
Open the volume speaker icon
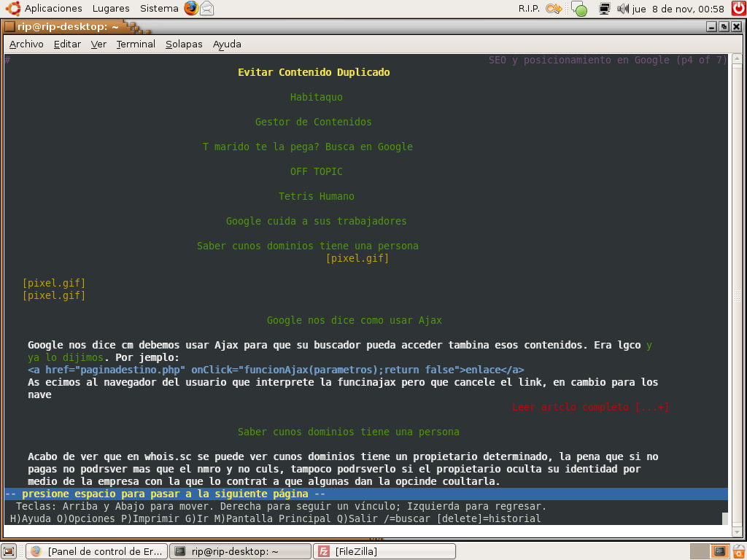[x=623, y=9]
